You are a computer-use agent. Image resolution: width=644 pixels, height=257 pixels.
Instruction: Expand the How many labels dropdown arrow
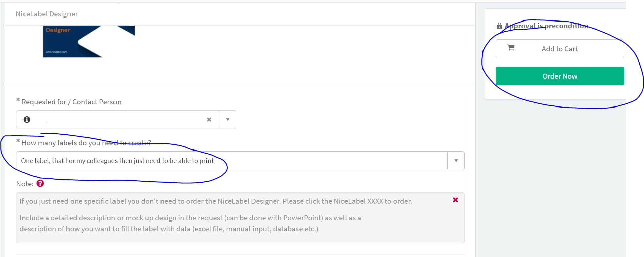(x=456, y=161)
